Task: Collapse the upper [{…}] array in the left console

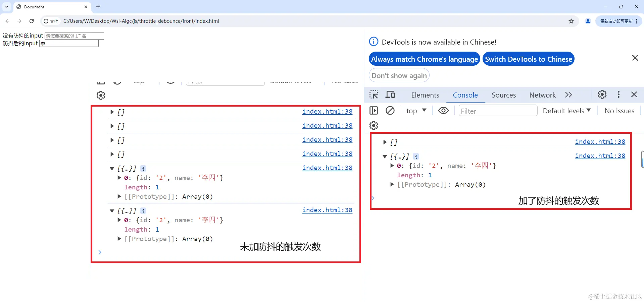Action: [112, 168]
